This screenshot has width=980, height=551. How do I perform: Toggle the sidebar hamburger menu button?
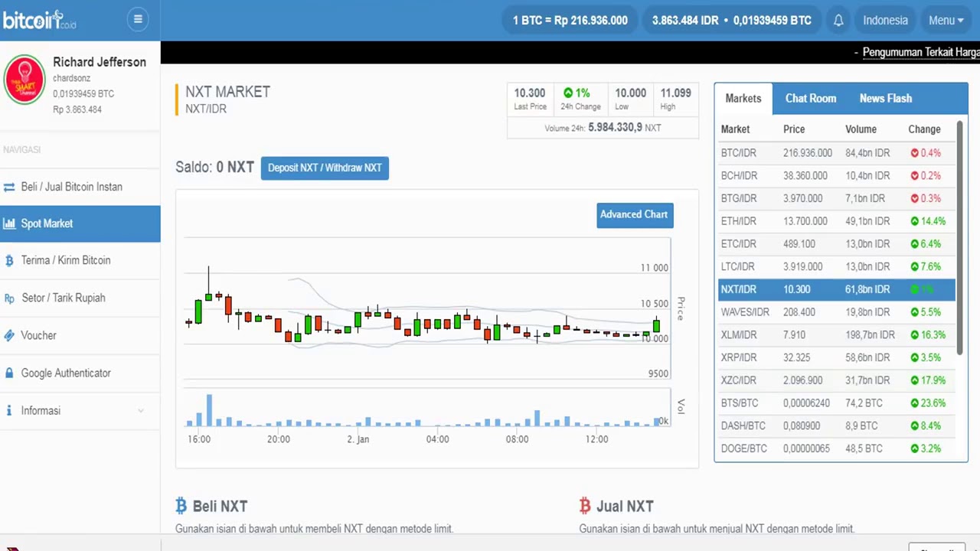pyautogui.click(x=138, y=20)
